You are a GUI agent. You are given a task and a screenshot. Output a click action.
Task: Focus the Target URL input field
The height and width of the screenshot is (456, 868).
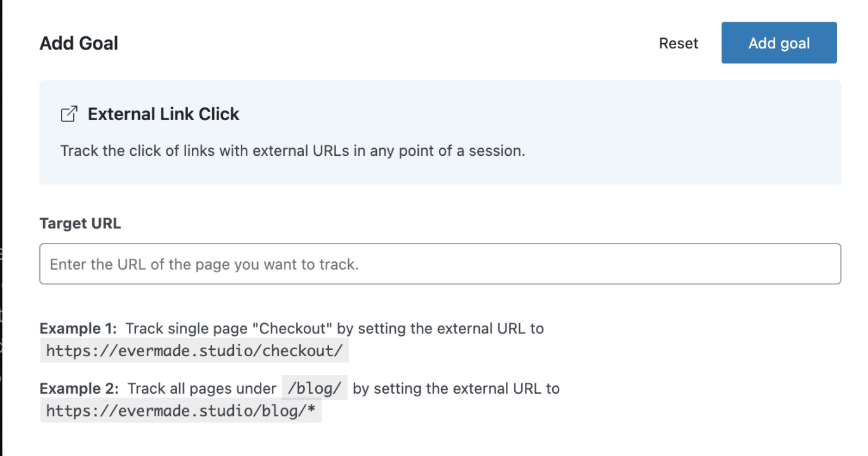440,264
